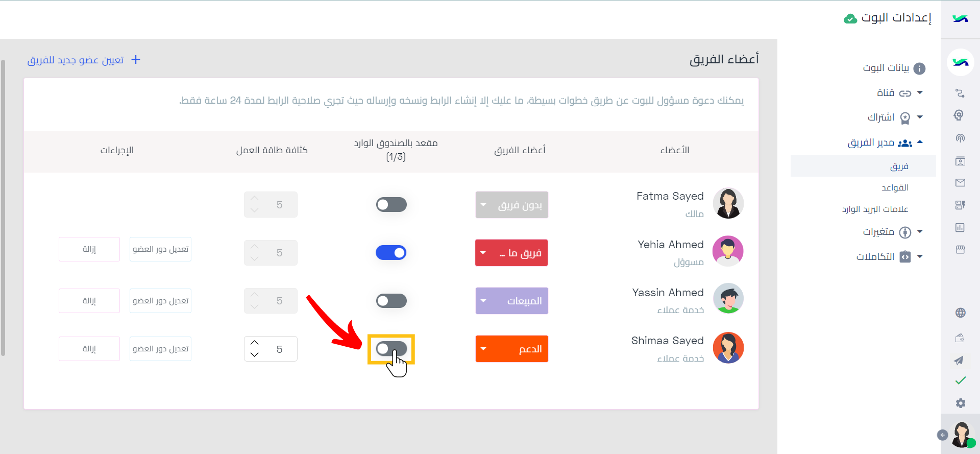The width and height of the screenshot is (980, 454).
Task: Click the green checkmark icon in the sidebar
Action: (960, 380)
